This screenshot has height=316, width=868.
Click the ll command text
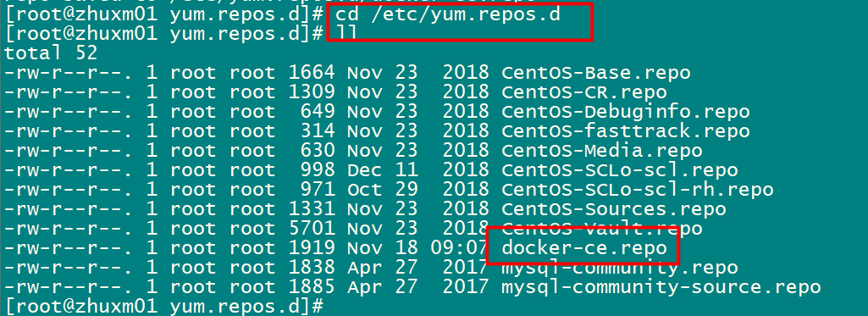point(347,34)
